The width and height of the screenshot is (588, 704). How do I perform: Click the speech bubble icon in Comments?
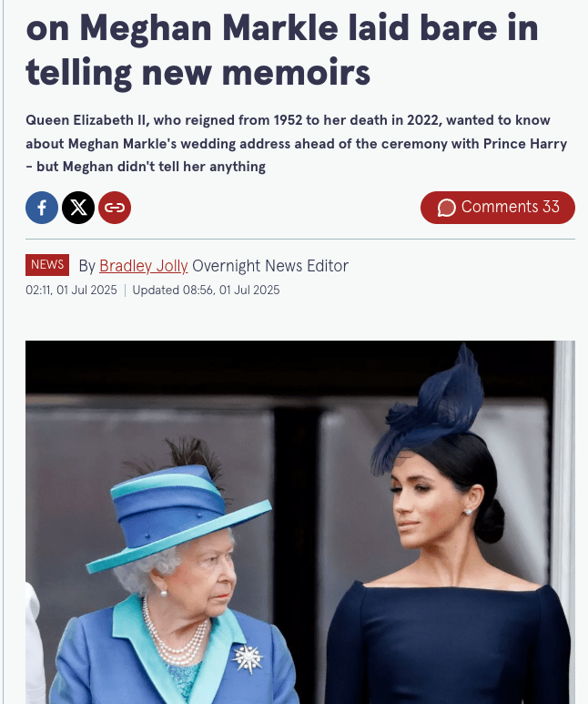[447, 208]
